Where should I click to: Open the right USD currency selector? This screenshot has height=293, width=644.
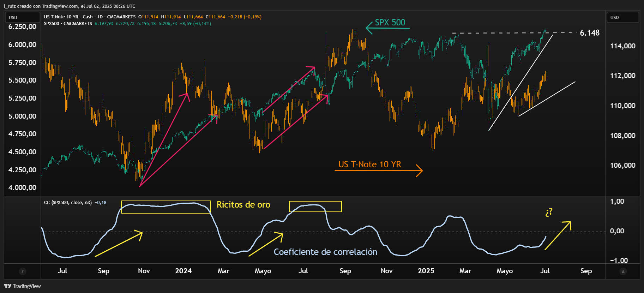coord(623,17)
